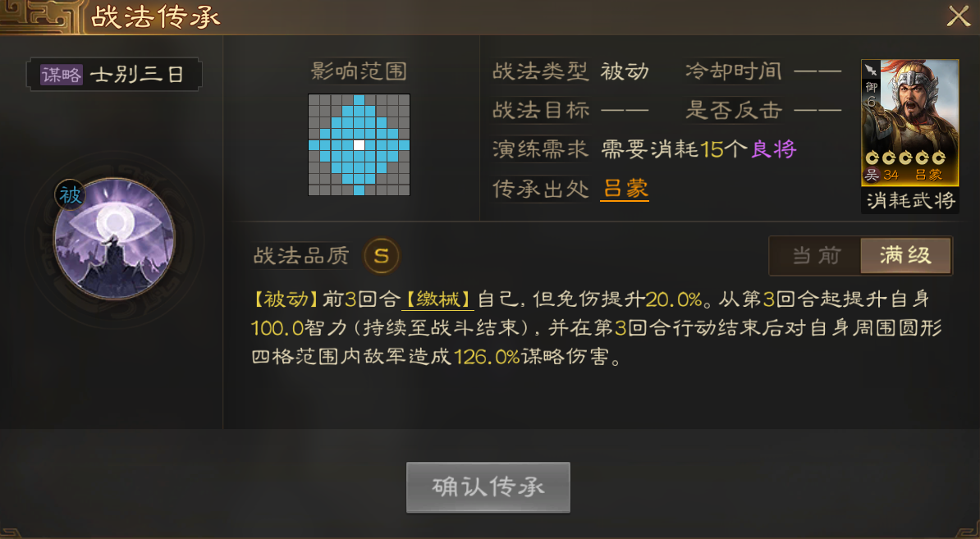Switch to 满级 max level view
This screenshot has height=539, width=980.
(905, 255)
